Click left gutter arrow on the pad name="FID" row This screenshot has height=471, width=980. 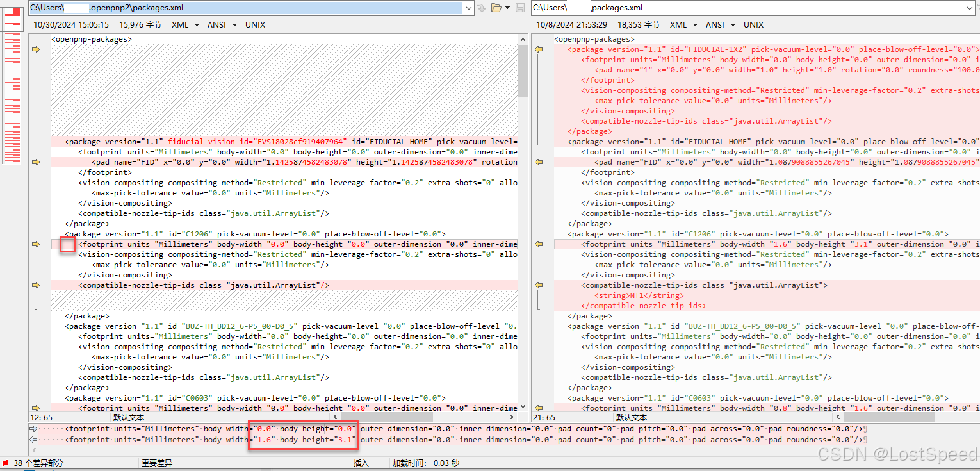[37, 162]
